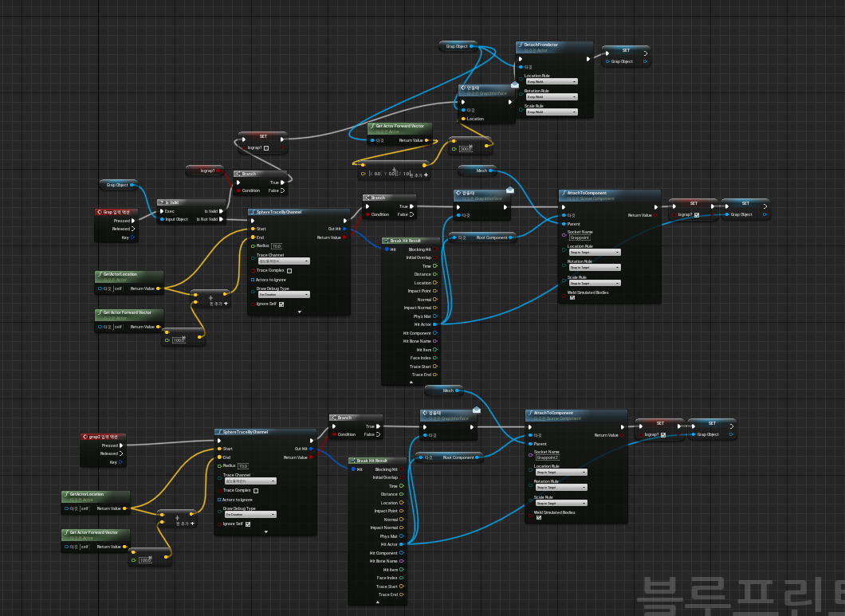Click Hit Actor pin on upper Break Hit Result

[x=435, y=324]
